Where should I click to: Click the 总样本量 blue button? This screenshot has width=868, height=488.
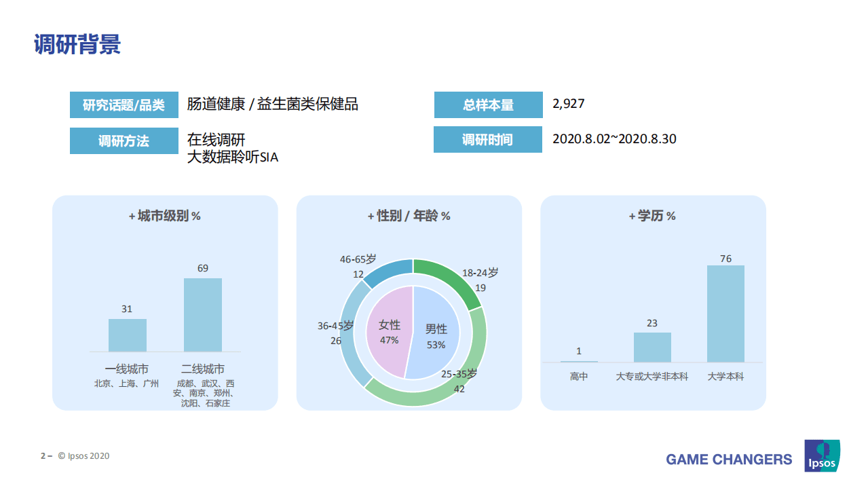click(488, 105)
